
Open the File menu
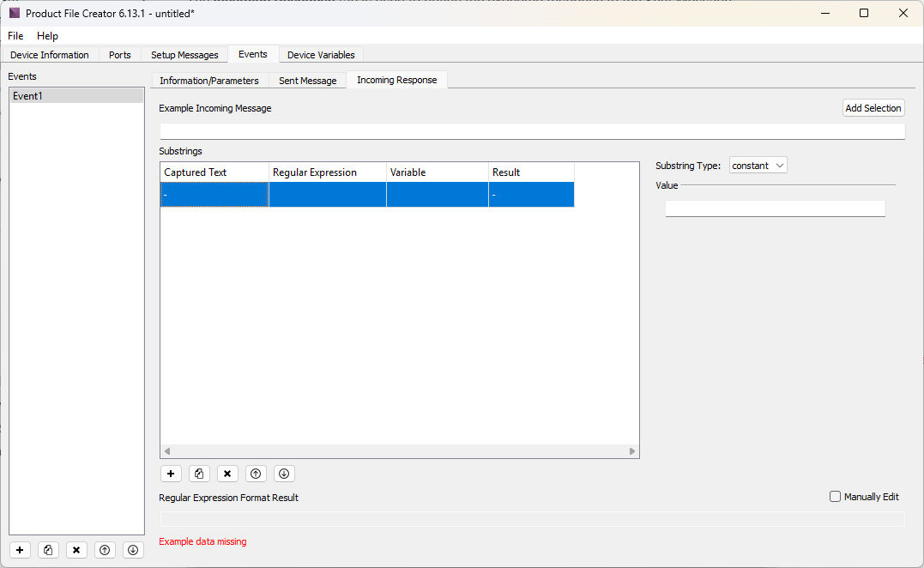[x=15, y=36]
